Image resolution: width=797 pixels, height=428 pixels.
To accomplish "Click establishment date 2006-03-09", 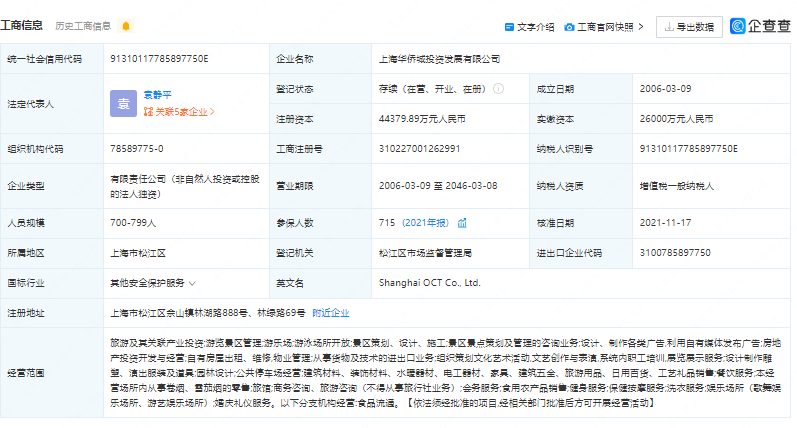I will click(665, 89).
